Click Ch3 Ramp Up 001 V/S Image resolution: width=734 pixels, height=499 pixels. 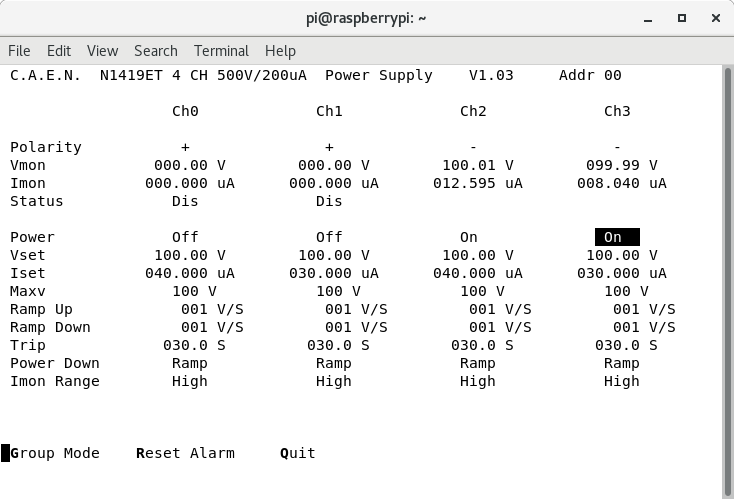click(x=644, y=309)
